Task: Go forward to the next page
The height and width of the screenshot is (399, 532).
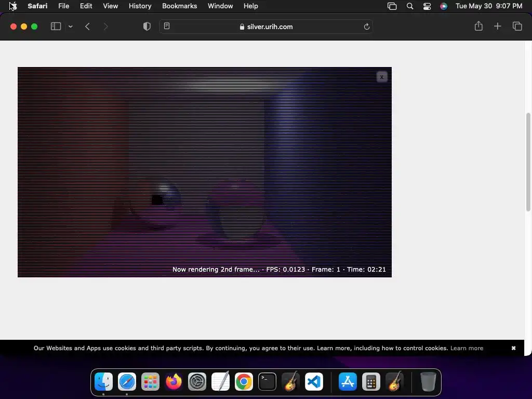Action: 105,26
